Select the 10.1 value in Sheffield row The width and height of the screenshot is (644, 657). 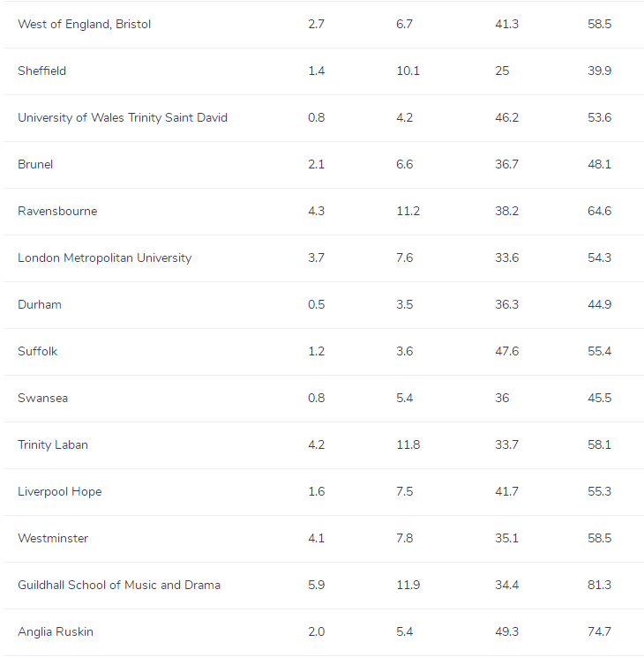click(408, 71)
